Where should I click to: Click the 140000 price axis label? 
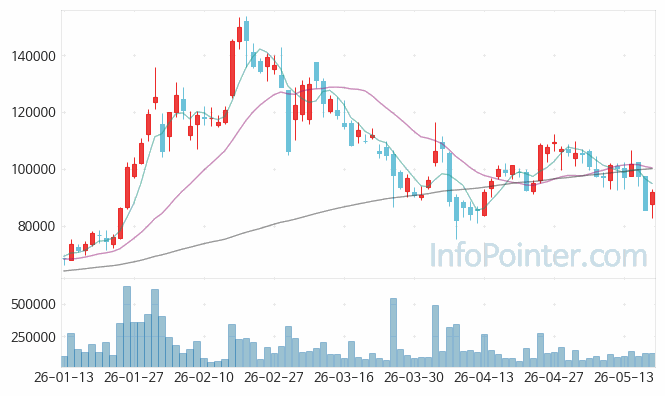34,56
